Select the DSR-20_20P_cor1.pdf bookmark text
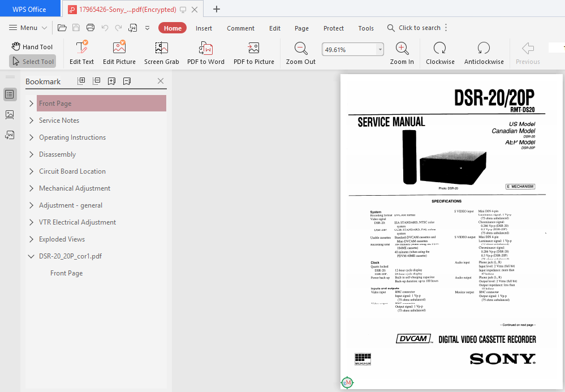The width and height of the screenshot is (565, 392). point(70,256)
